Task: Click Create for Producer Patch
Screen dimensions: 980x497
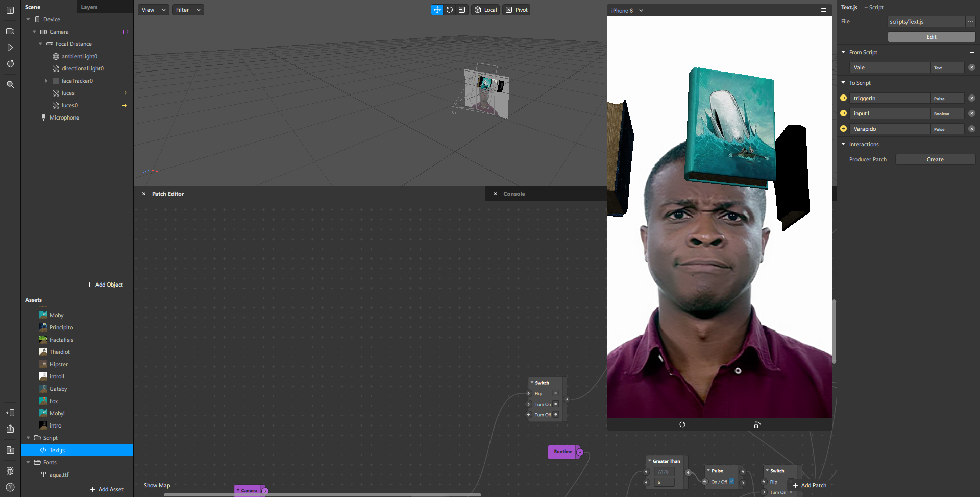Action: tap(935, 159)
